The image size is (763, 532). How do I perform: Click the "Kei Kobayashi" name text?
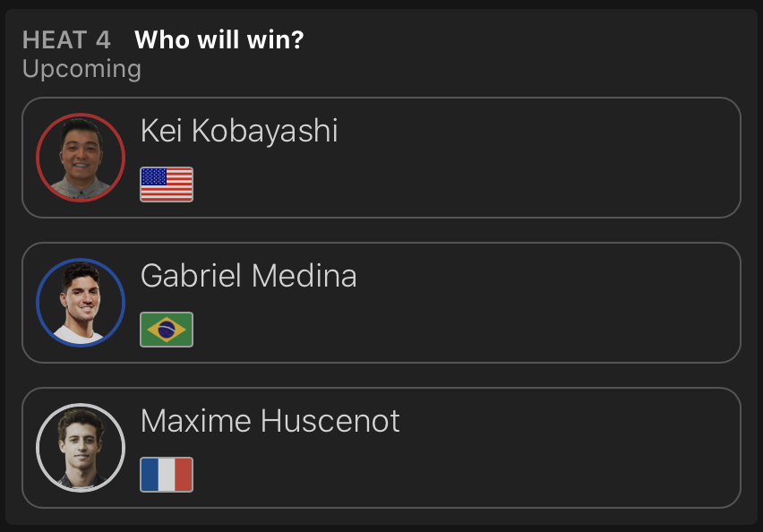(x=239, y=131)
